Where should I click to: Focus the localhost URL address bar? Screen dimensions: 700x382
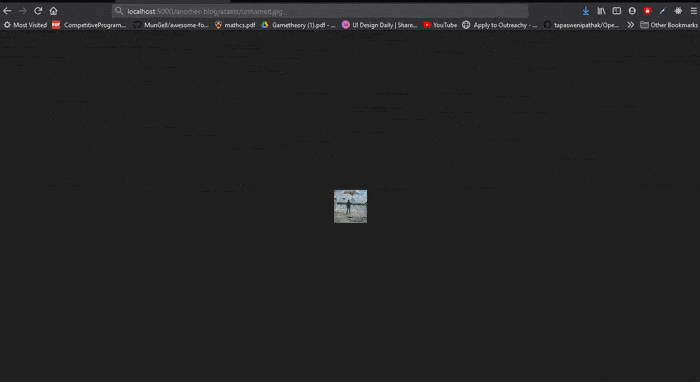pyautogui.click(x=320, y=11)
